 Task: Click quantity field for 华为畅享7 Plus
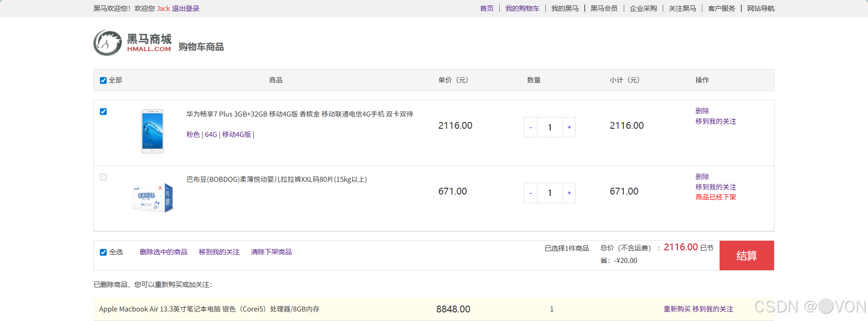pos(550,127)
